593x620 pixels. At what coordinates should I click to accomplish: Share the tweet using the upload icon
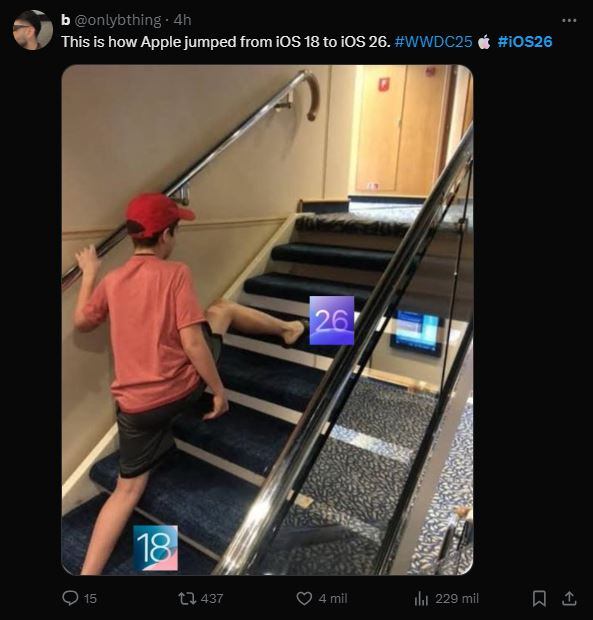point(569,598)
